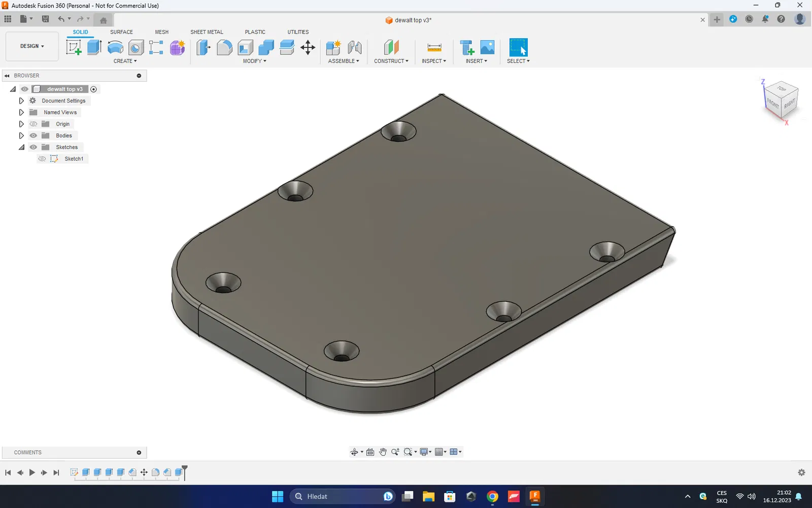Click the Insert Derive icon
The height and width of the screenshot is (508, 812).
coord(466,48)
